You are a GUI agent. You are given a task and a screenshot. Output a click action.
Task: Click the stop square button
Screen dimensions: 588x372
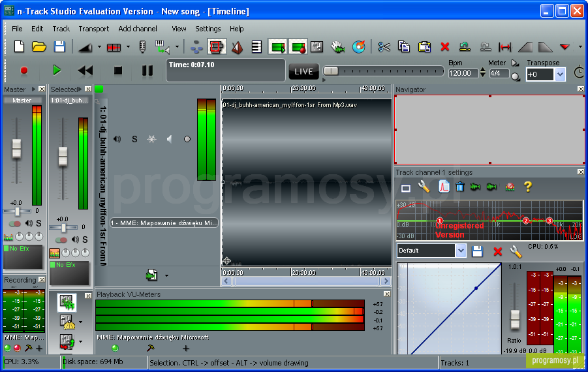coord(118,70)
